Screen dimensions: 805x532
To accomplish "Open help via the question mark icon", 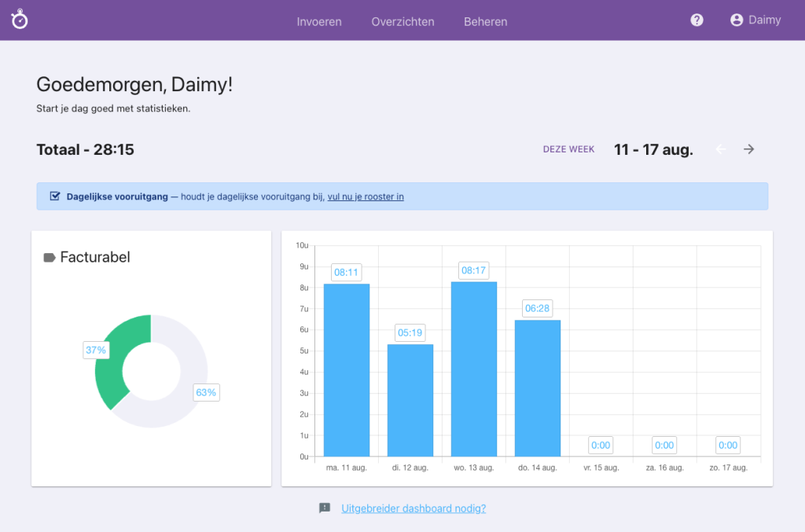I will click(x=697, y=20).
